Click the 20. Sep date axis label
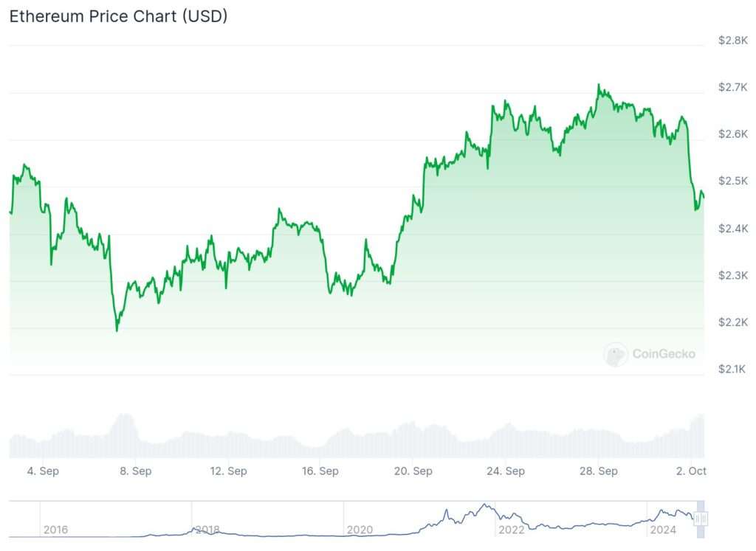 413,471
